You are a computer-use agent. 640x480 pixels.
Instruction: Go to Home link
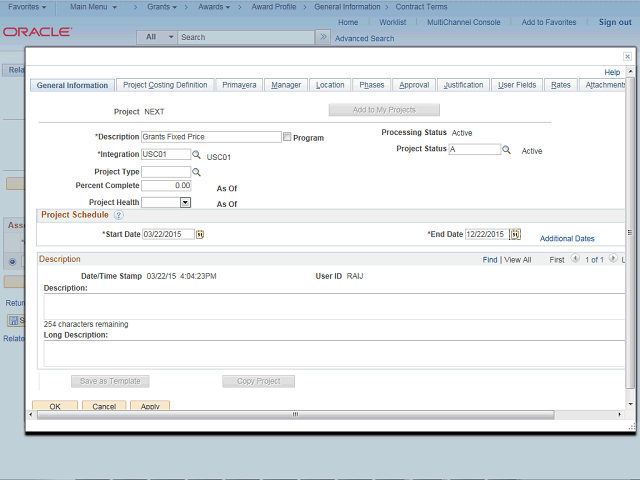click(x=348, y=22)
